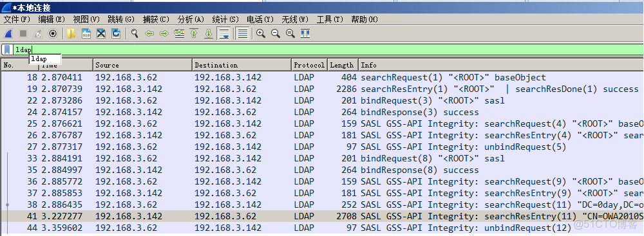Sort by the Length column header
Image resolution: width=644 pixels, height=236 pixels.
(343, 65)
